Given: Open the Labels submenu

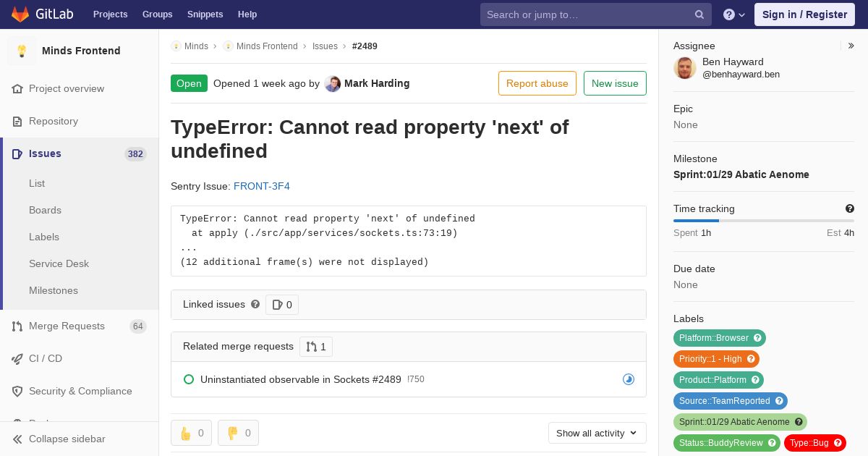Looking at the screenshot, I should 44,237.
